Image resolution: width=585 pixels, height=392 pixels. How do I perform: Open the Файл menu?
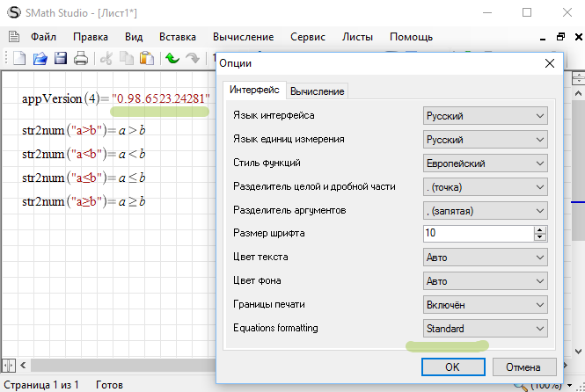pyautogui.click(x=43, y=37)
